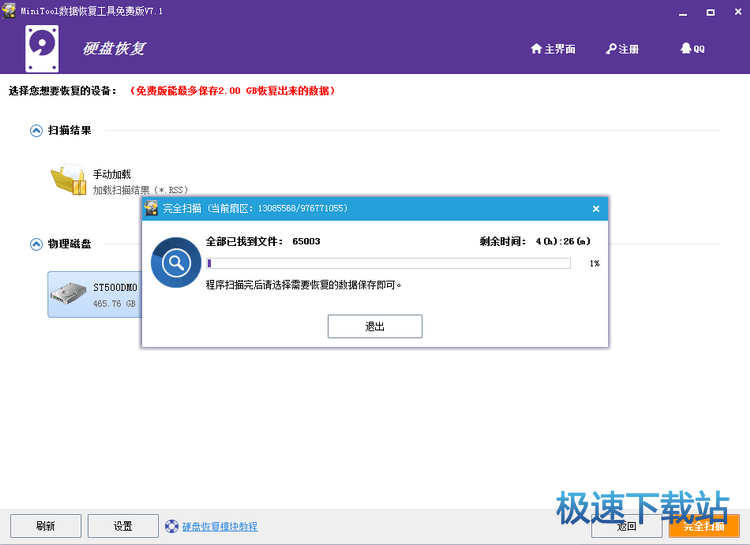Click the 返回 back button
Viewport: 750px width, 545px height.
pos(627,526)
